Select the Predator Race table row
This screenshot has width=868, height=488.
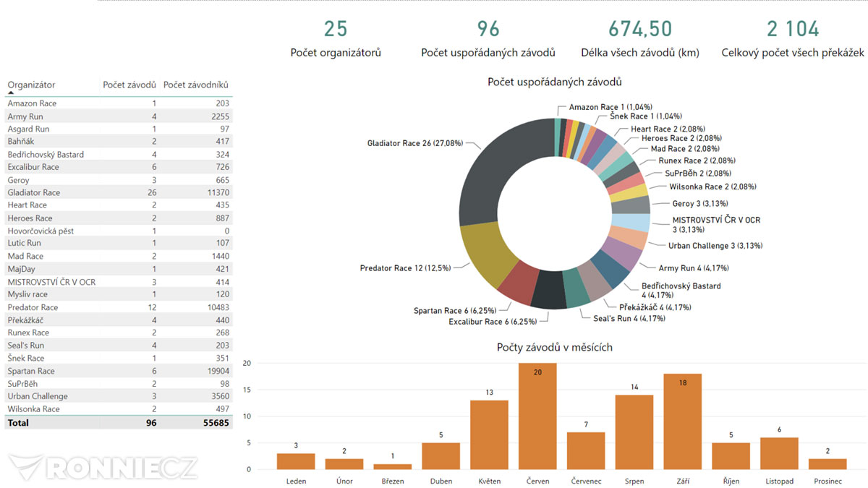point(119,307)
